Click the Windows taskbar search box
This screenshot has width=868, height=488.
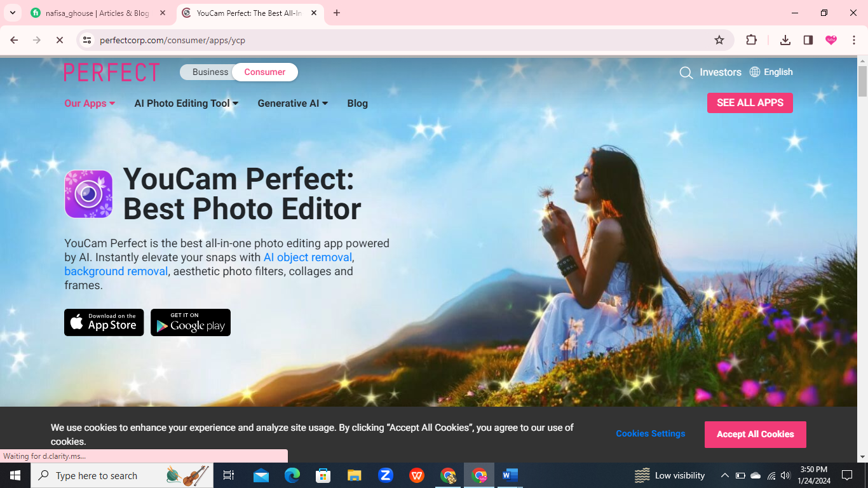(123, 475)
